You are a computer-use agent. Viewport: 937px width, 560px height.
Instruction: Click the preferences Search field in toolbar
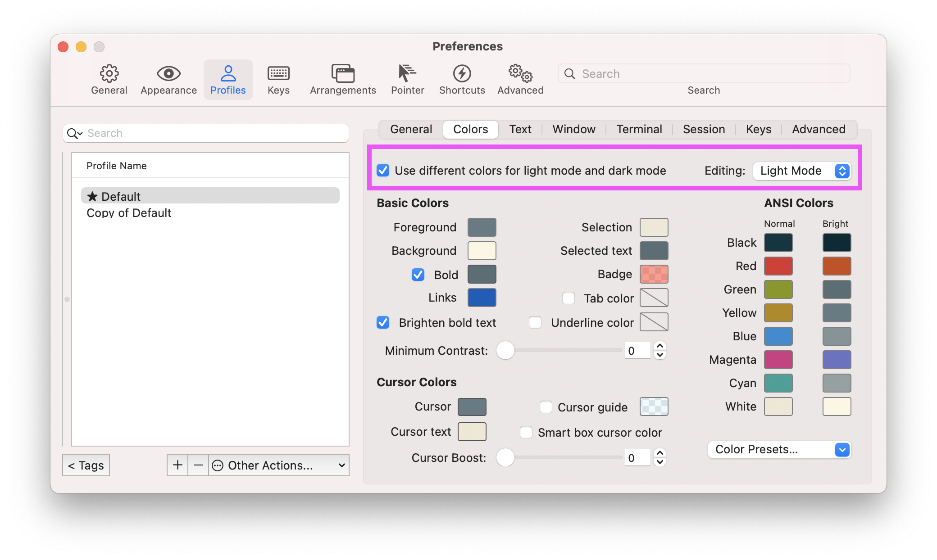pos(704,73)
